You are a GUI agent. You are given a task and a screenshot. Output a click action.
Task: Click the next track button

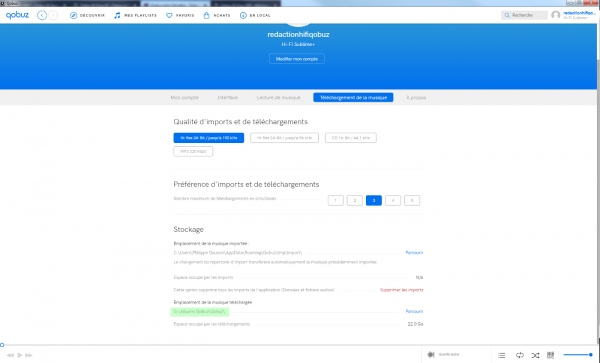pyautogui.click(x=29, y=355)
